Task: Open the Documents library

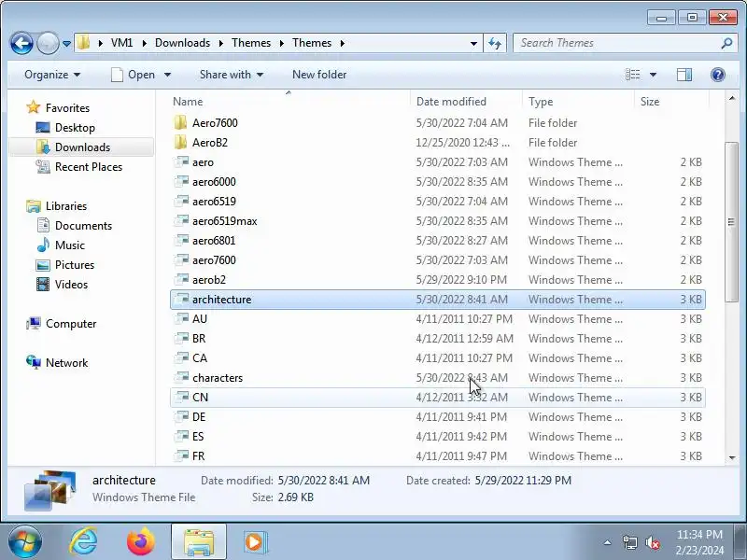Action: point(83,225)
